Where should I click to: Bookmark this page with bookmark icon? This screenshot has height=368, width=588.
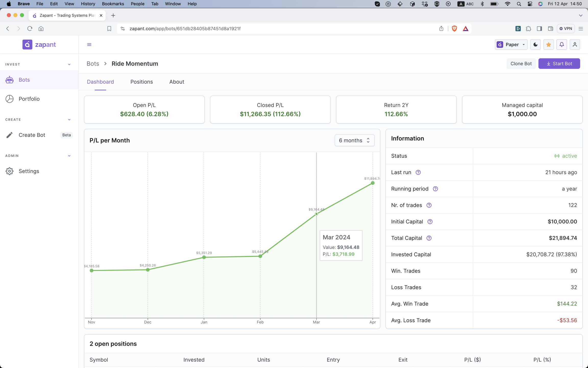point(109,29)
